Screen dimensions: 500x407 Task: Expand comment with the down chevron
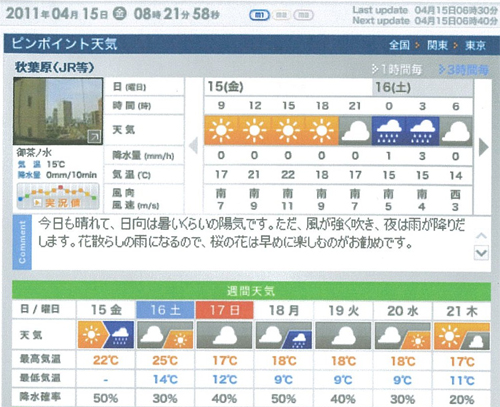click(x=481, y=253)
